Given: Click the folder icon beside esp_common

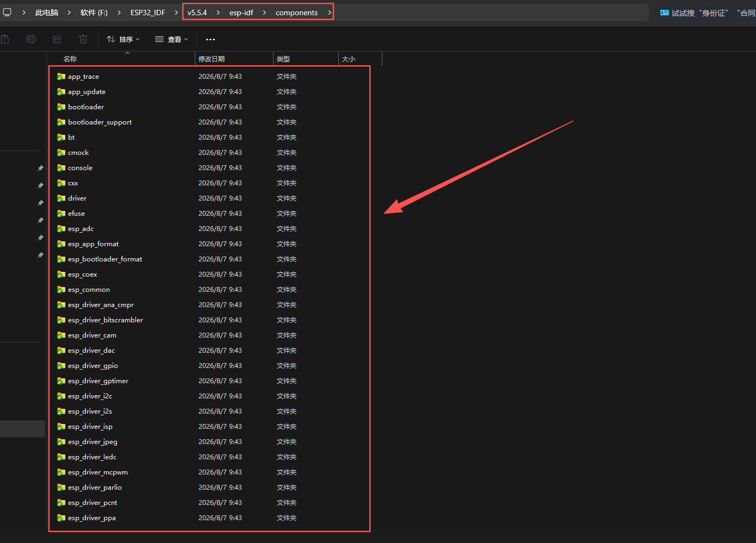Looking at the screenshot, I should 61,290.
